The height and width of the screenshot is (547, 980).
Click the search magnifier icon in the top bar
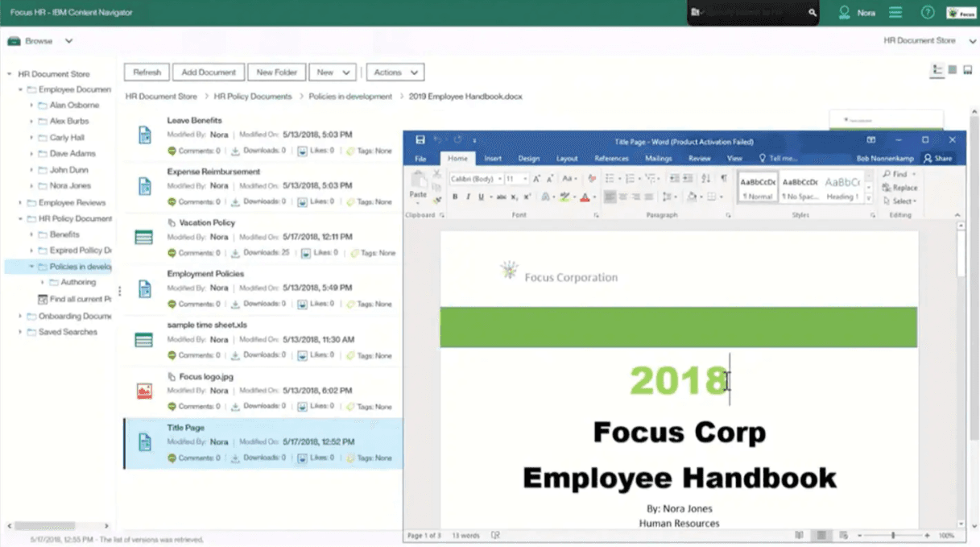click(x=813, y=13)
